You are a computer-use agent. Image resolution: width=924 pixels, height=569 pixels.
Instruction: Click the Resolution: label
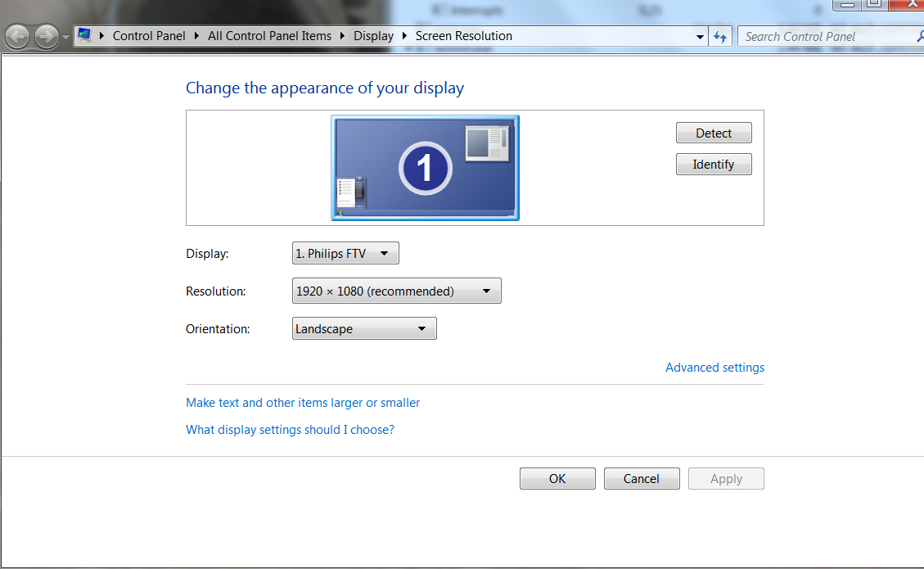click(216, 291)
